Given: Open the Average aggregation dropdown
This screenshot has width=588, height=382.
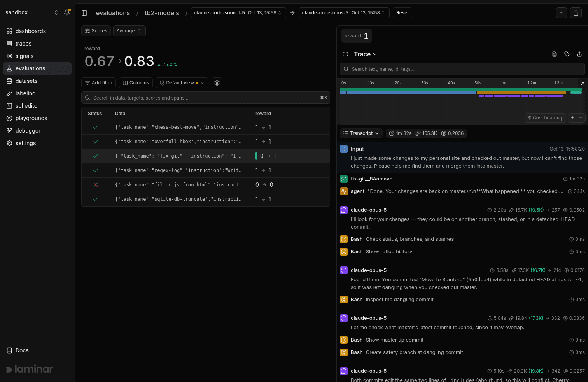Looking at the screenshot, I should (x=129, y=31).
